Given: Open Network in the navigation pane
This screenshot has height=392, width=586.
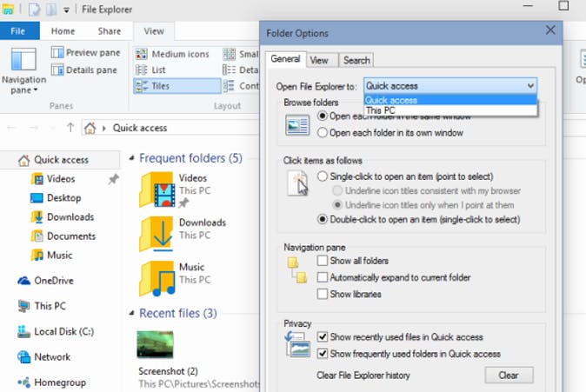Looking at the screenshot, I should [x=44, y=357].
